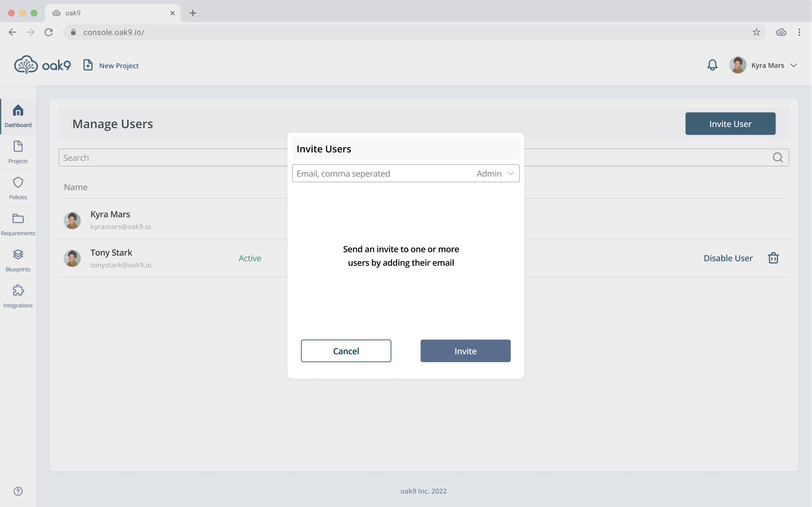Go to Dashboard in sidebar
Screen dimensions: 812x507
click(x=18, y=116)
